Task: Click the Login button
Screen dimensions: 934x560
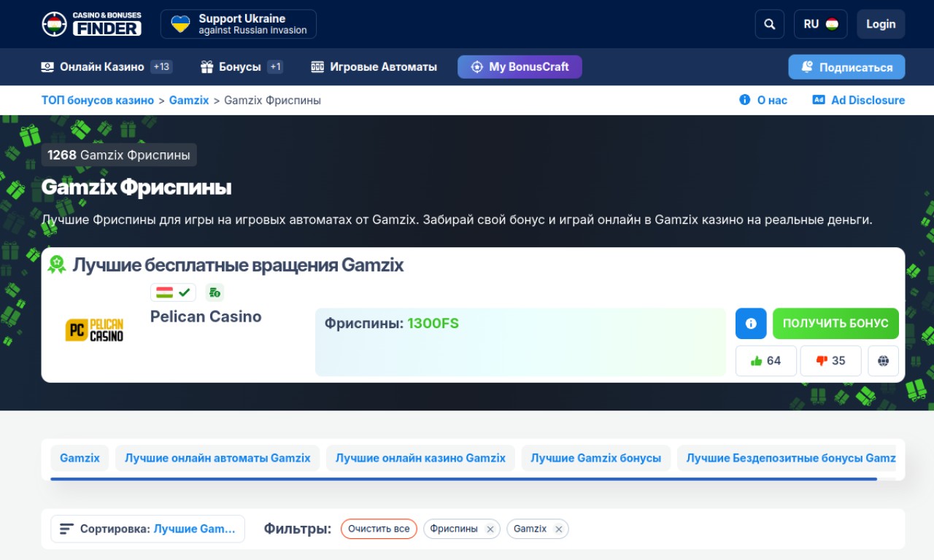Action: 881,24
